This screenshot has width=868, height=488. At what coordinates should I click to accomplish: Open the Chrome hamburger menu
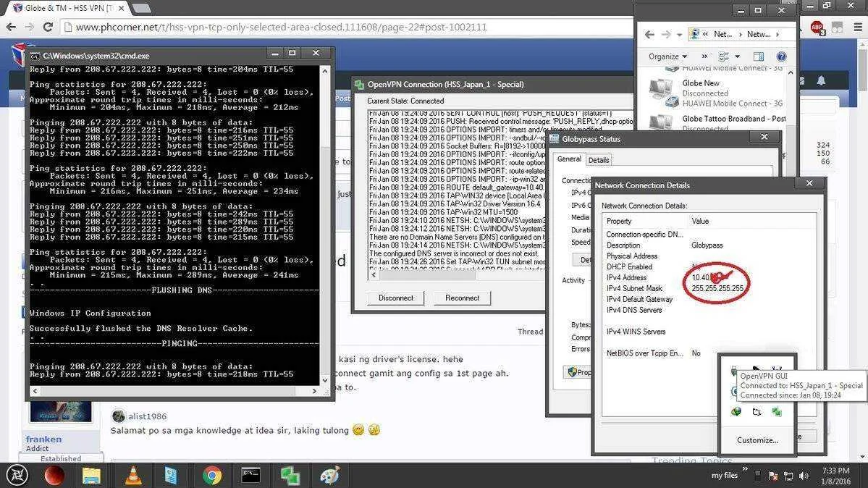(857, 27)
